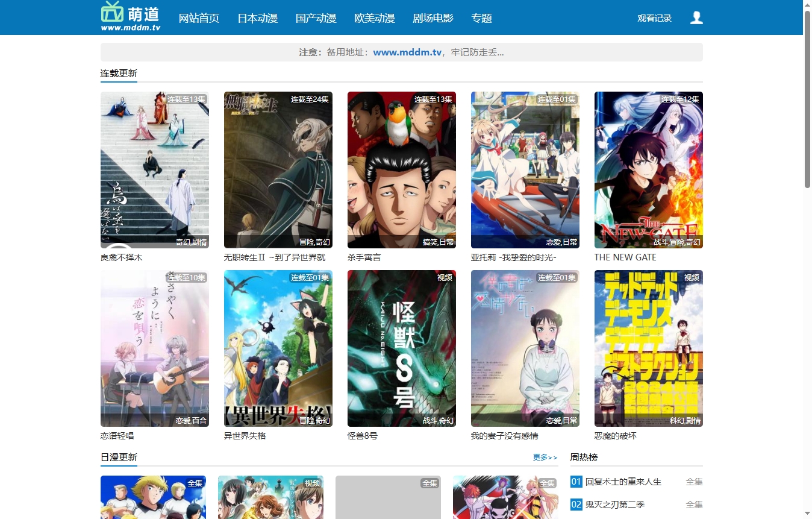Go to 日本动漫 section
This screenshot has height=519, width=812.
click(257, 18)
